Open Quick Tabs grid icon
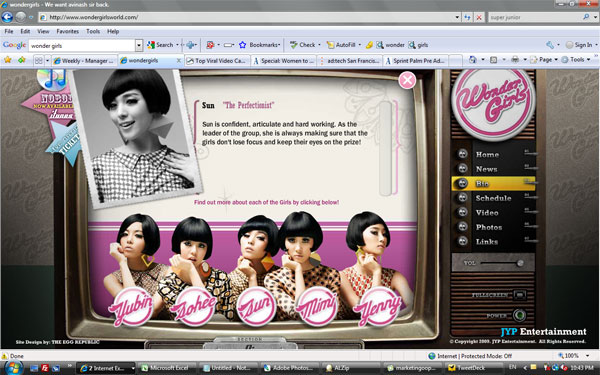This screenshot has width=600, height=375. tap(39, 60)
